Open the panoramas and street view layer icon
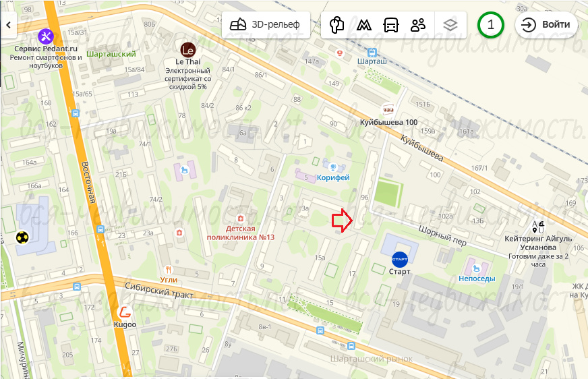This screenshot has width=588, height=379. pos(336,25)
